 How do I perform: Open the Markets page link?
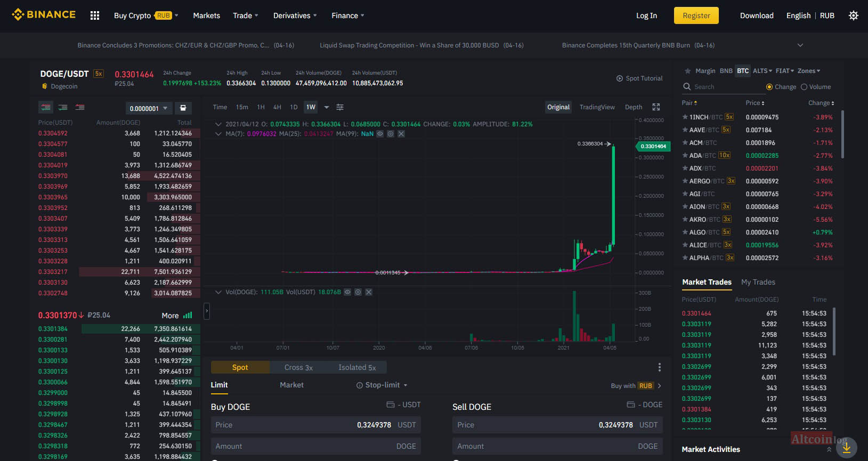(x=206, y=15)
